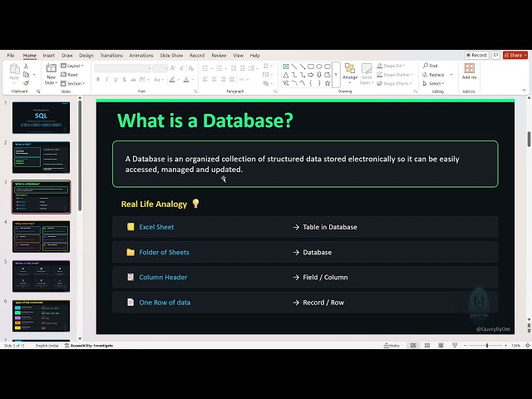
Task: Toggle the Notes pane in status bar
Action: [392, 346]
